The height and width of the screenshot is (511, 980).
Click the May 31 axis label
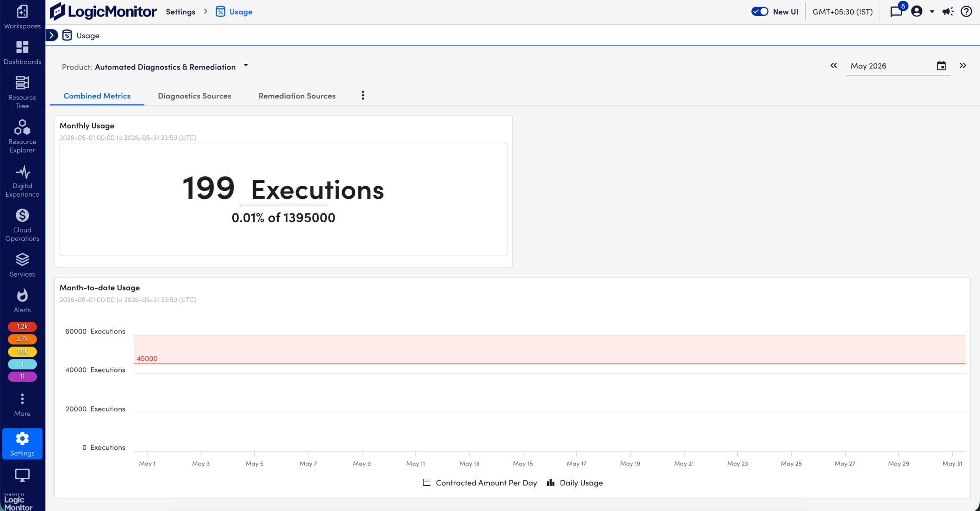[952, 464]
